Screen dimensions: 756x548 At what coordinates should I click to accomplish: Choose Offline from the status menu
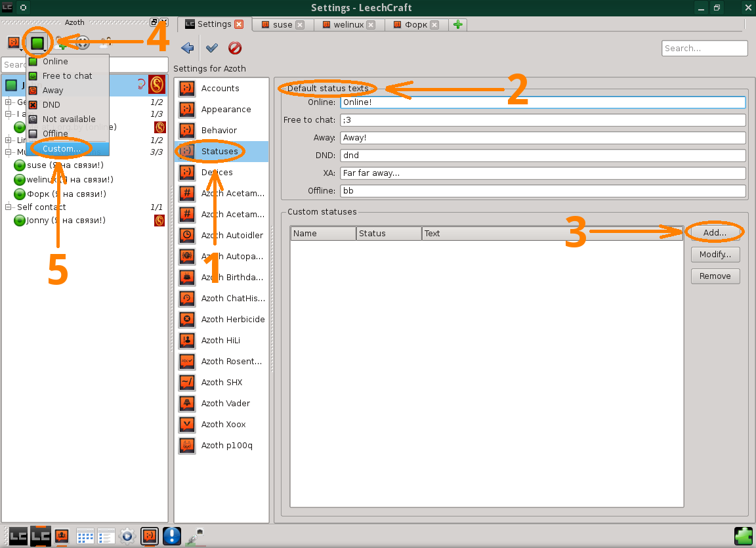68,133
